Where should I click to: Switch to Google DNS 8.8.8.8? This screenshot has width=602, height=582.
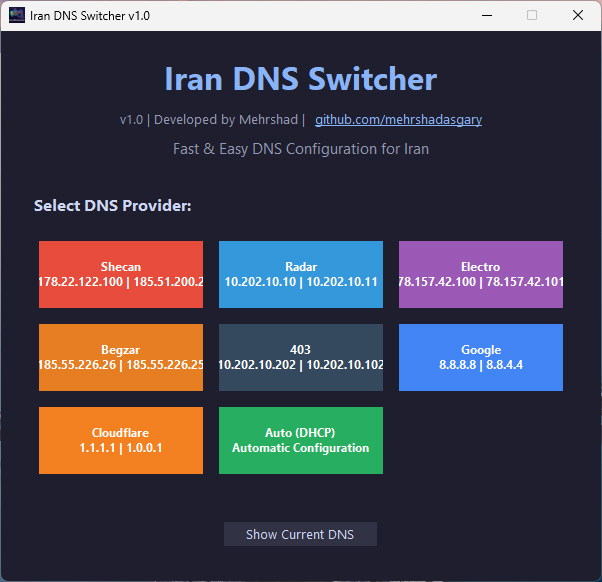(481, 357)
